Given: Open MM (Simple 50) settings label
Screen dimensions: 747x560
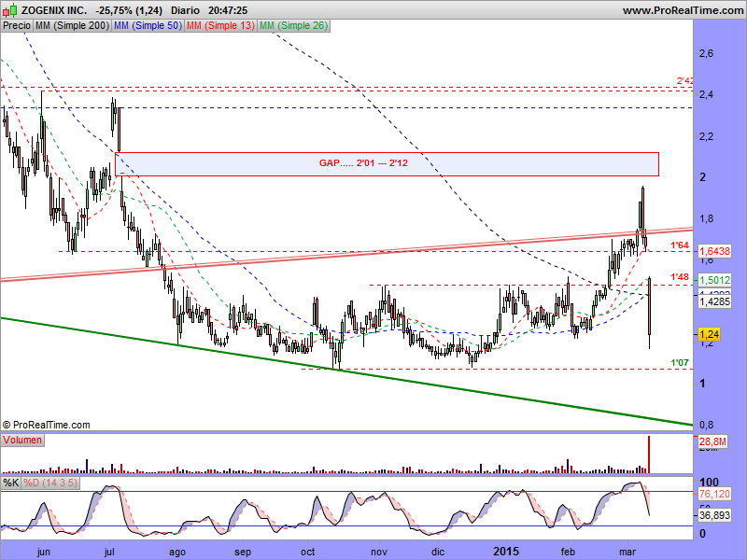Looking at the screenshot, I should pos(148,26).
